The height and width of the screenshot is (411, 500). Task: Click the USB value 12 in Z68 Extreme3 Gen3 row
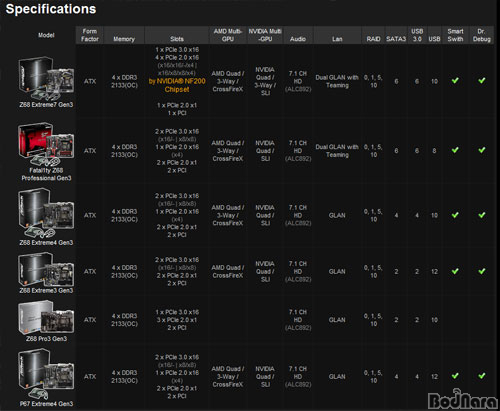pyautogui.click(x=434, y=272)
